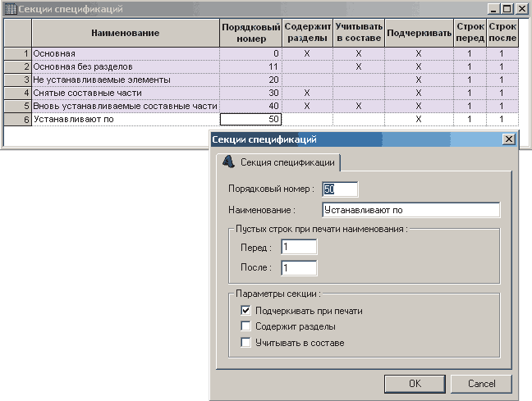Select the Основная без разделов cell

pyautogui.click(x=126, y=66)
